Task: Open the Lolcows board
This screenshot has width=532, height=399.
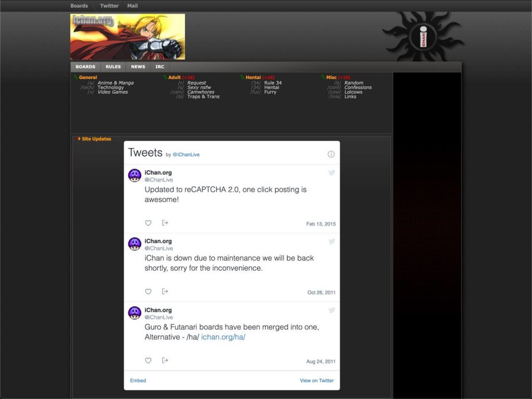Action: click(353, 92)
